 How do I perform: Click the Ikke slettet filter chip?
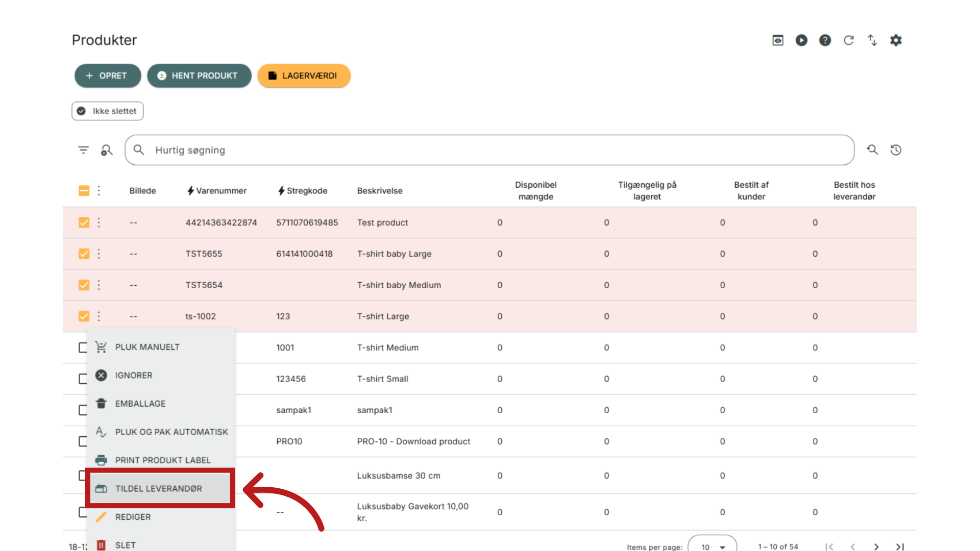[x=108, y=111]
